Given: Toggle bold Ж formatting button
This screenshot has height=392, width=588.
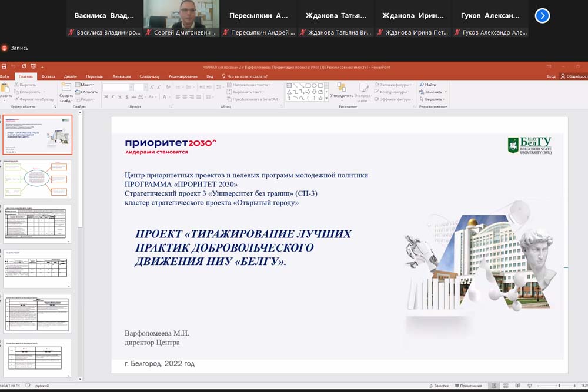Looking at the screenshot, I should tap(106, 98).
